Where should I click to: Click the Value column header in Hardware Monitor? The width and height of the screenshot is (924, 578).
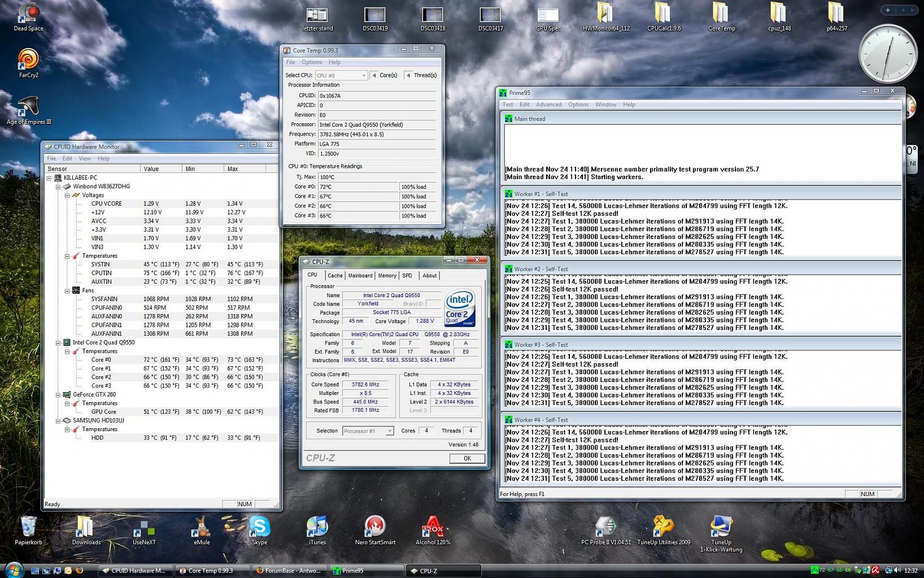click(161, 169)
